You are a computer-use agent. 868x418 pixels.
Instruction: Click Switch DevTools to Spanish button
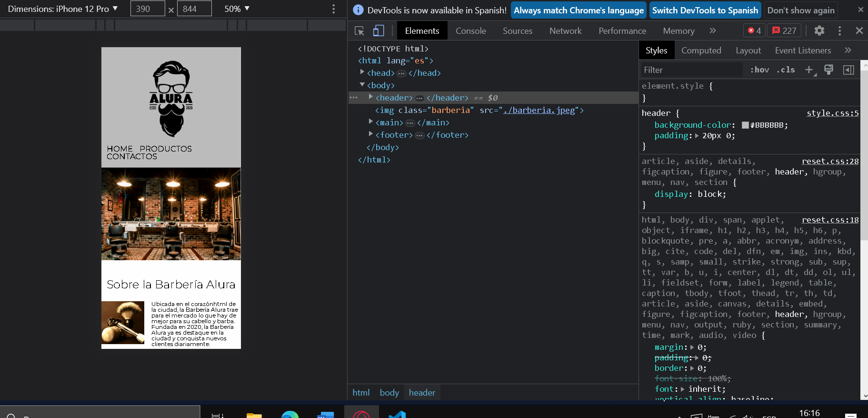click(705, 10)
